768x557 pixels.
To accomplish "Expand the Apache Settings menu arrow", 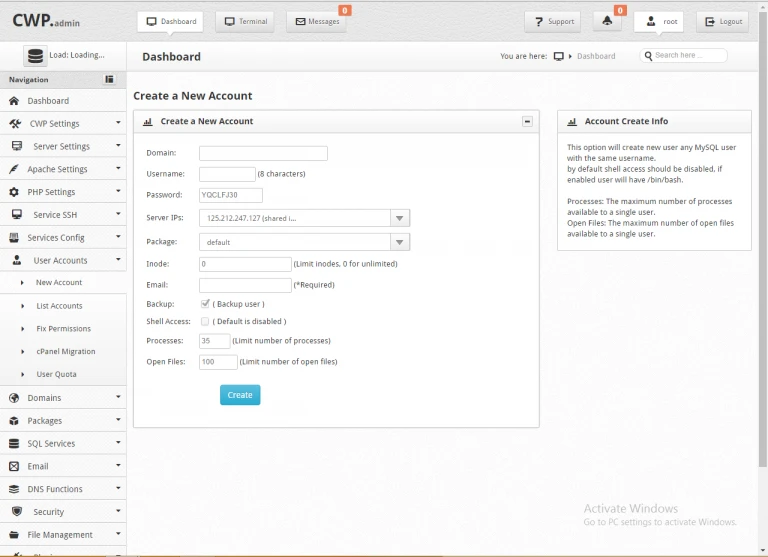I will (x=118, y=169).
